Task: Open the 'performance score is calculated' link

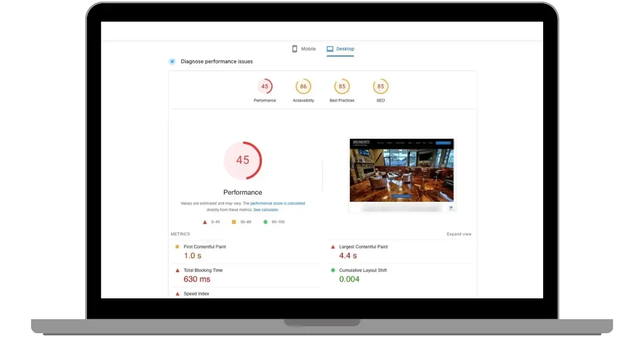Action: pos(277,203)
